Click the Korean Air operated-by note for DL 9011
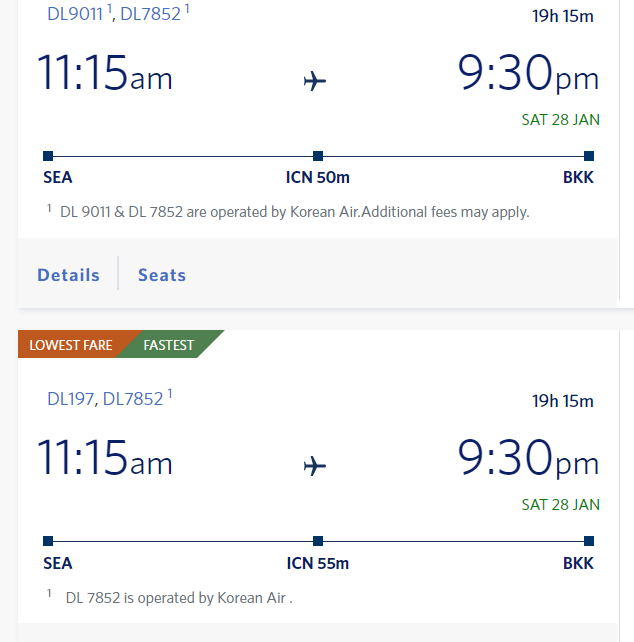Image resolution: width=634 pixels, height=642 pixels. (294, 212)
